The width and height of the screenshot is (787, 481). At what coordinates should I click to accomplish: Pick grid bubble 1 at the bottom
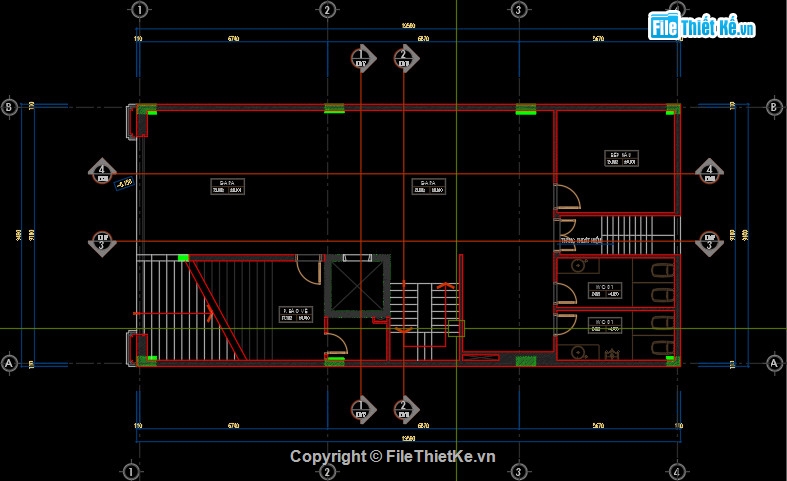tap(130, 471)
